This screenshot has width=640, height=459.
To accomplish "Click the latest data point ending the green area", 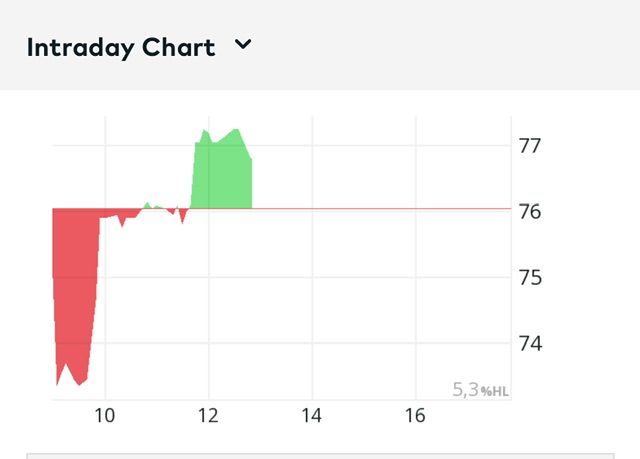I will point(251,159).
